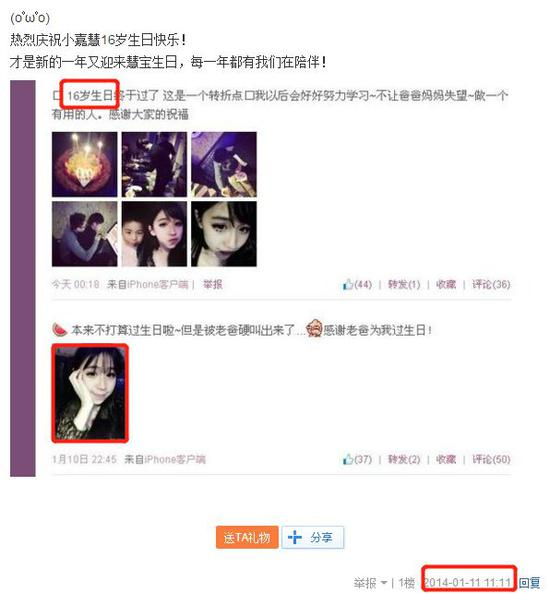
Task: Open the birthday cake candles thumbnail
Action: click(x=84, y=164)
